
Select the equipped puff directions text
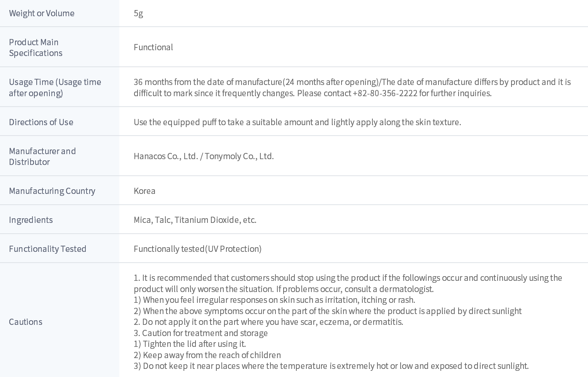[297, 122]
